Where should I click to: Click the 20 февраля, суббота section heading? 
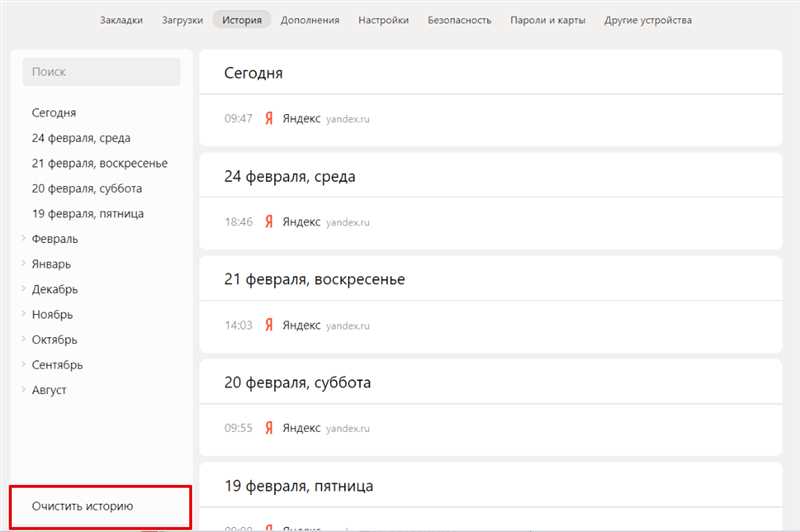click(x=297, y=383)
